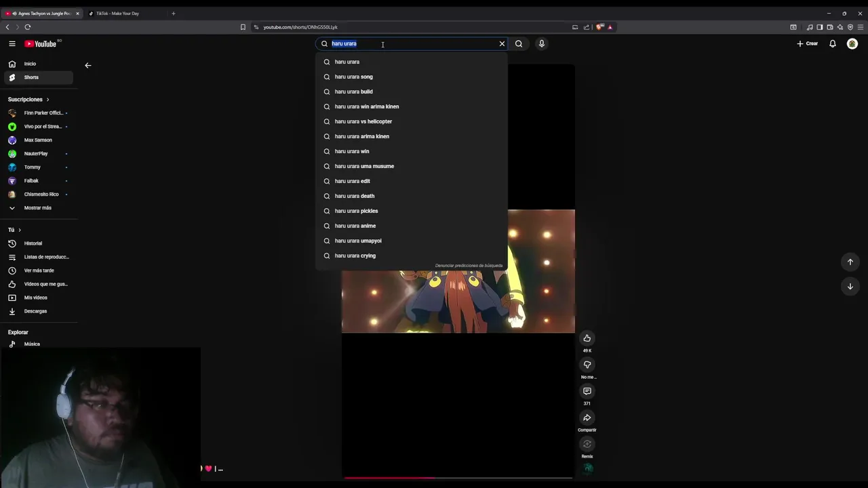Open Ver más tarde list

(39, 270)
